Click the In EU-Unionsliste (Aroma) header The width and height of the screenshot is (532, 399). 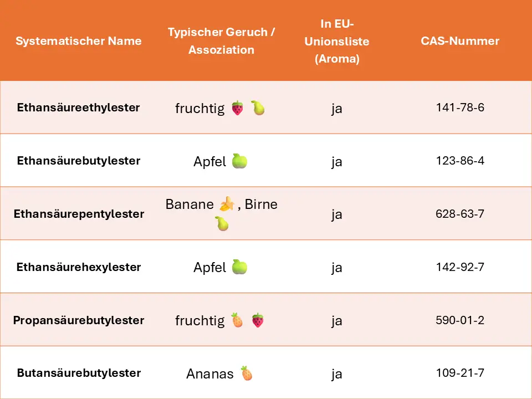(337, 41)
